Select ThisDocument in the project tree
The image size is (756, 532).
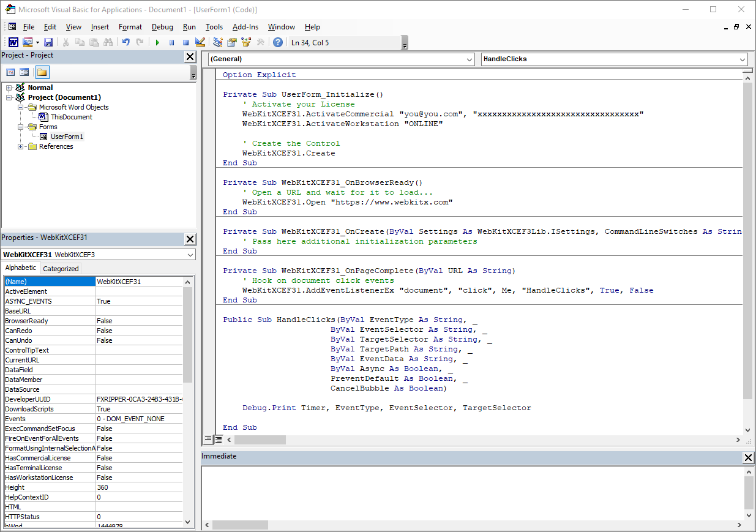[x=72, y=117]
